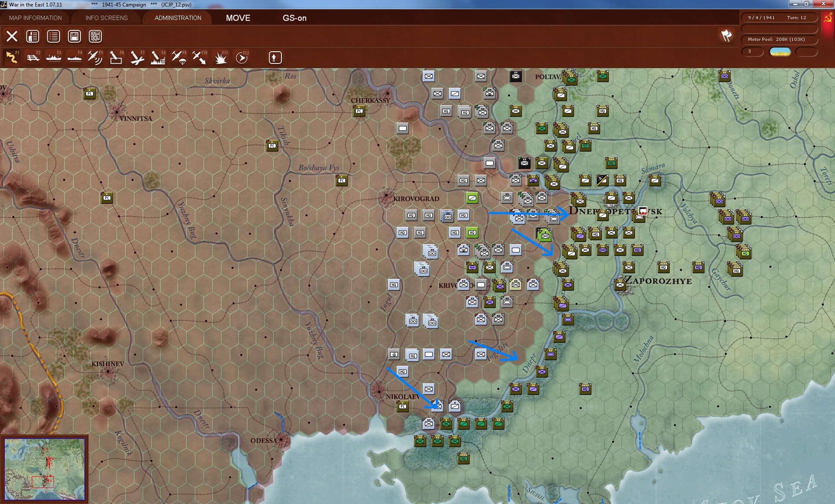Click the floppy disk save game icon

click(x=74, y=36)
